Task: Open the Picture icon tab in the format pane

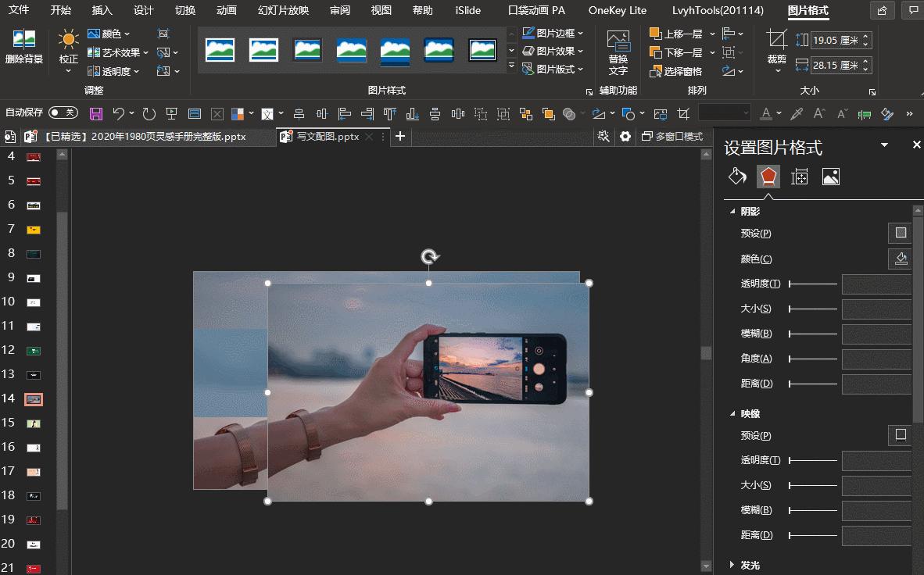Action: pyautogui.click(x=830, y=177)
